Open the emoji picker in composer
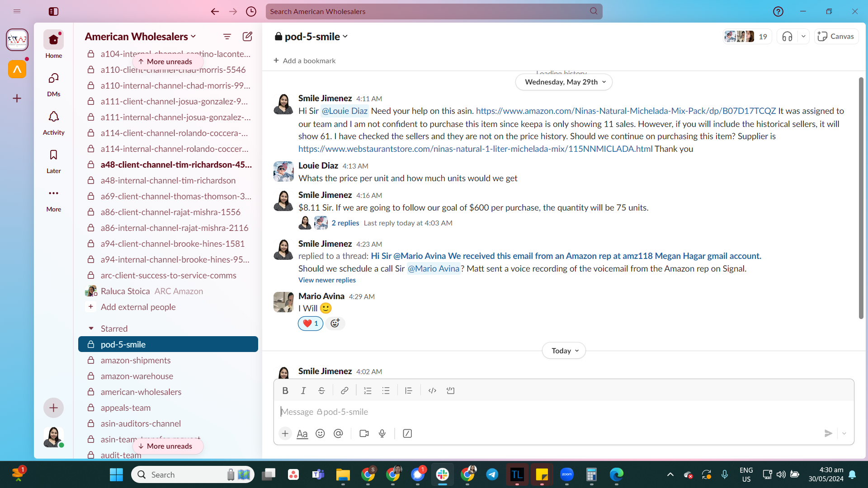The width and height of the screenshot is (868, 488). (x=320, y=434)
